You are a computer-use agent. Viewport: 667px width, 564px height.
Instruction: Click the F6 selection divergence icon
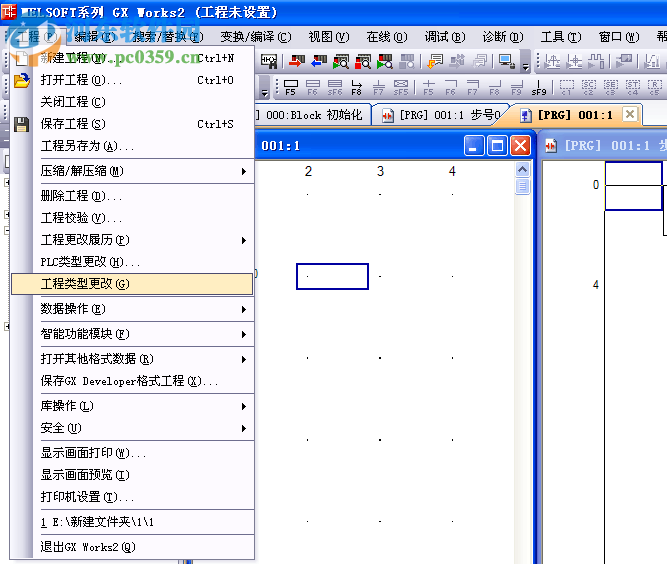tap(450, 87)
